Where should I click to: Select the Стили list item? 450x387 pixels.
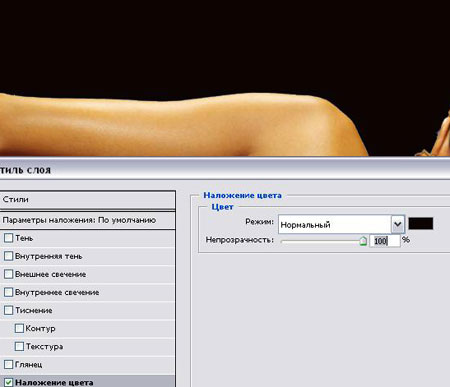87,200
